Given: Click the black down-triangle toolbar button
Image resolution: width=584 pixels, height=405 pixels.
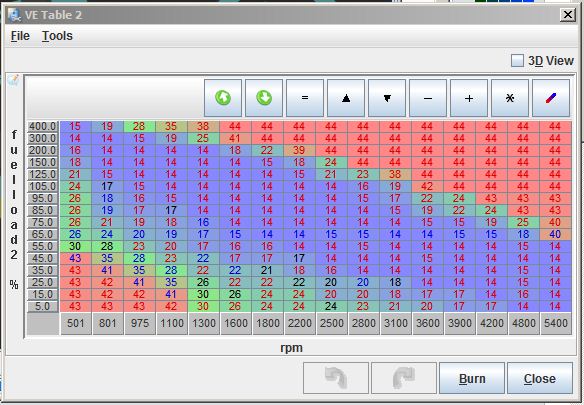Looking at the screenshot, I should (x=387, y=98).
